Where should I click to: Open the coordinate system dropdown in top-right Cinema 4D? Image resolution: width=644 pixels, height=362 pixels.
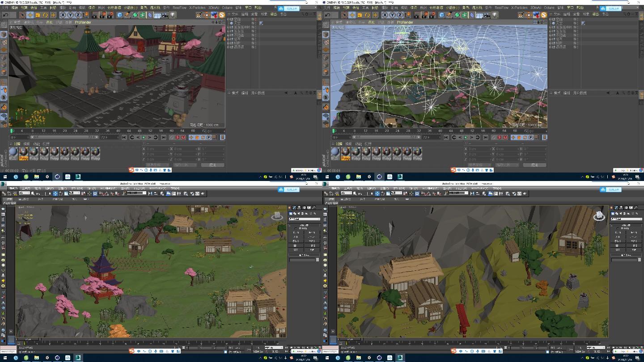(479, 165)
